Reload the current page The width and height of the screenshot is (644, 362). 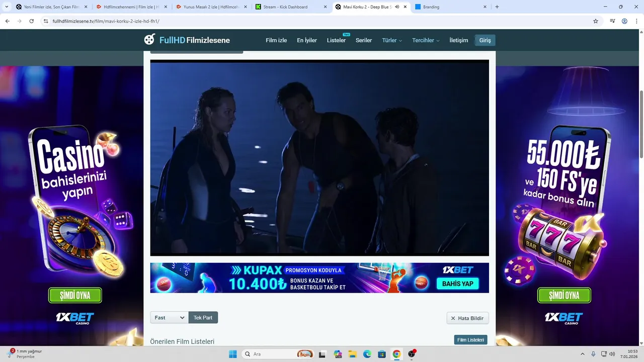31,21
